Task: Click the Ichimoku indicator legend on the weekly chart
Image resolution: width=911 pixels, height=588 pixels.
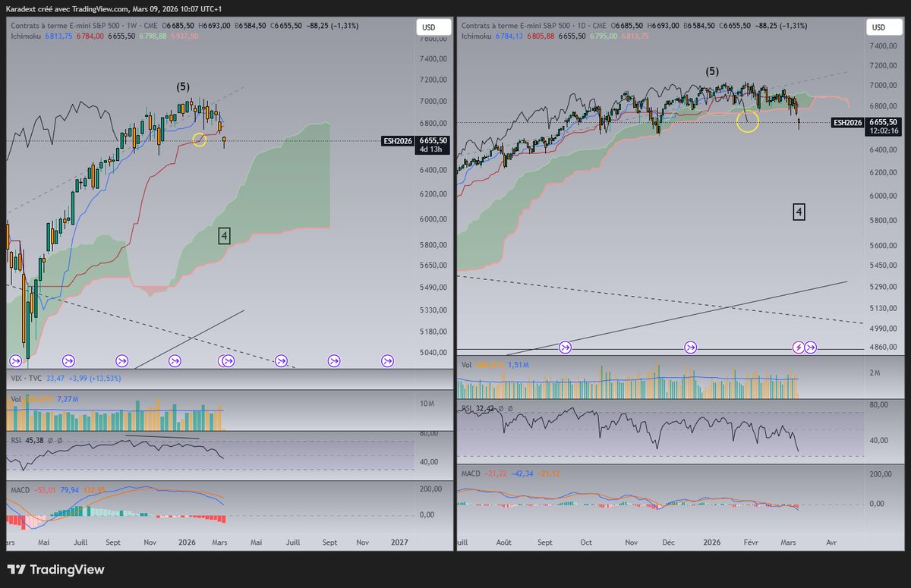Action: 27,36
